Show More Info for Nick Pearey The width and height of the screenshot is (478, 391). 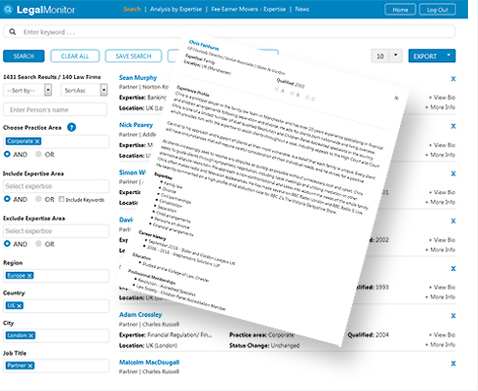[x=440, y=155]
